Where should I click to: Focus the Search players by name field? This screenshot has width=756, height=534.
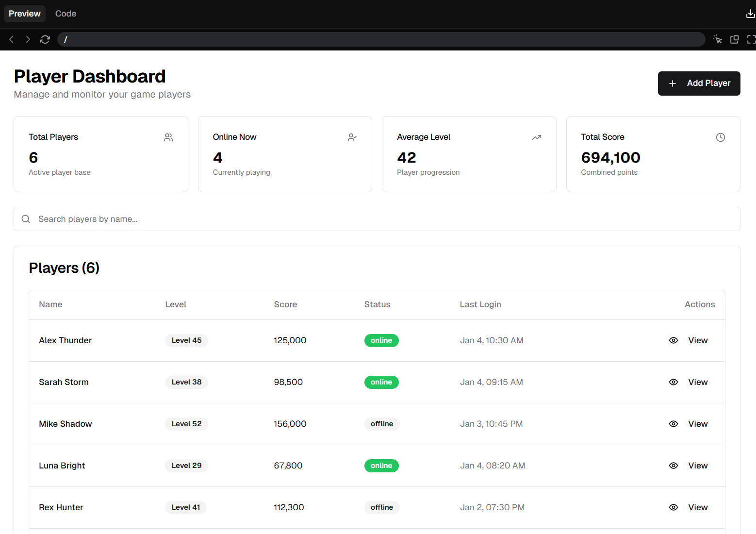coord(377,219)
